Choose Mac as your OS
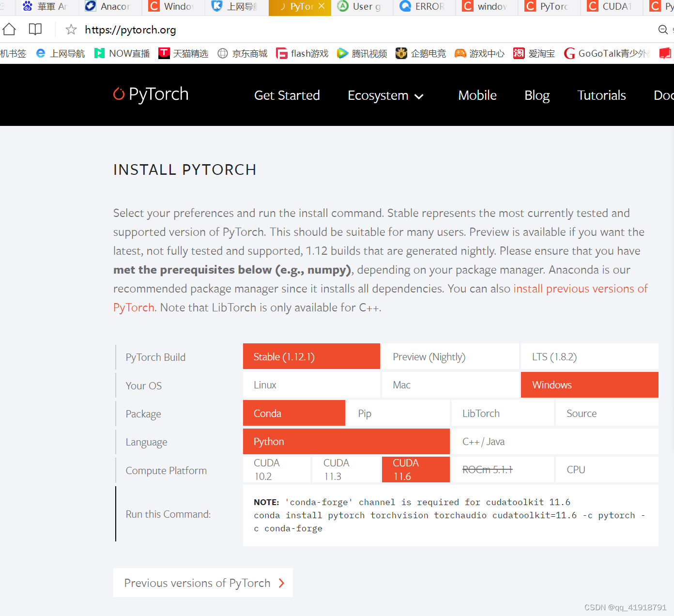674x616 pixels. point(450,385)
